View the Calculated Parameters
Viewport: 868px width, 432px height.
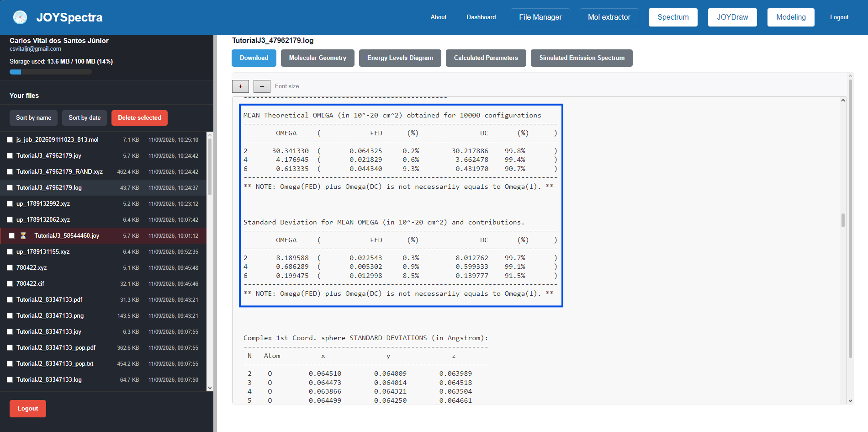coord(486,58)
